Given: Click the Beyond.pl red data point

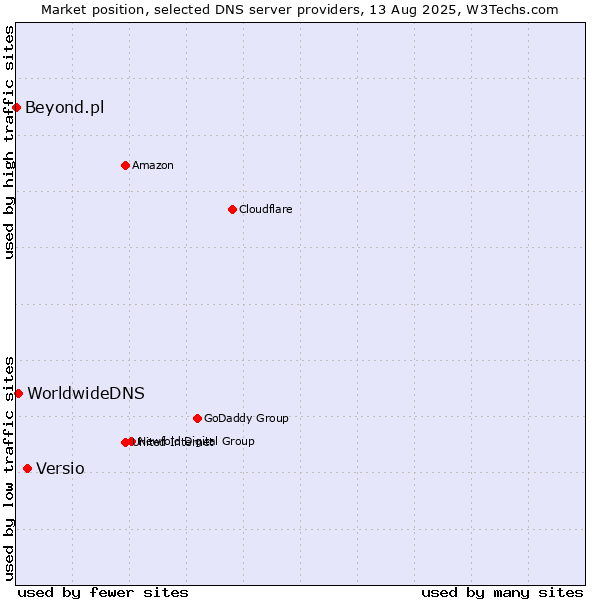Looking at the screenshot, I should [16, 108].
